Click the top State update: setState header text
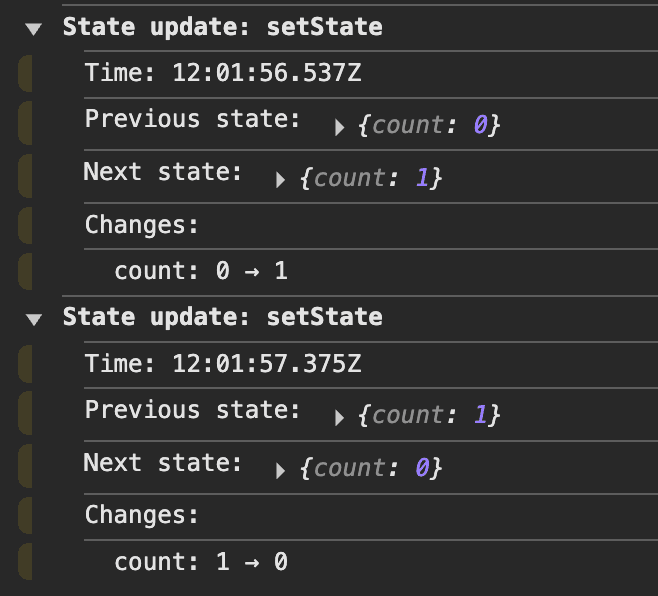The height and width of the screenshot is (596, 658). [222, 27]
